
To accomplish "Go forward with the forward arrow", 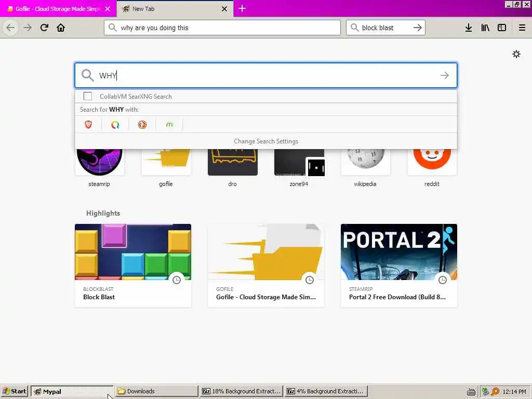I will coord(28,28).
